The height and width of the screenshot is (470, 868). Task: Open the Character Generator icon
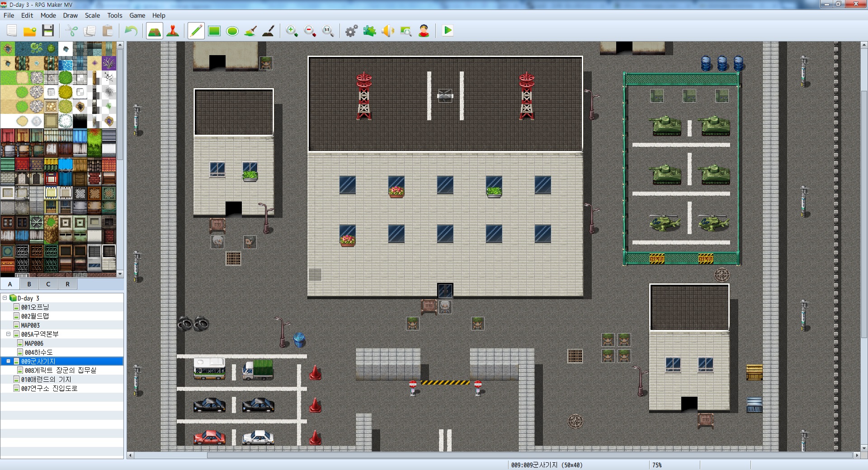tap(424, 31)
